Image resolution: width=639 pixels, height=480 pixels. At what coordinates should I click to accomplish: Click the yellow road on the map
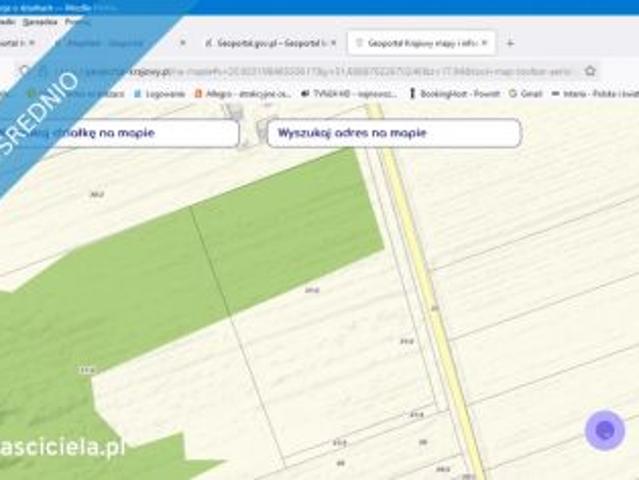[425, 290]
